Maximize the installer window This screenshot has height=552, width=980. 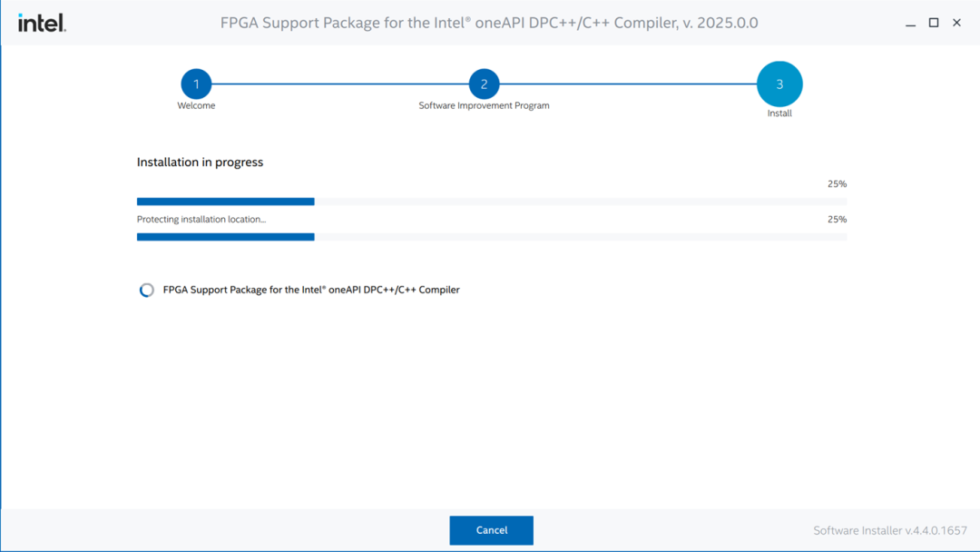click(934, 23)
